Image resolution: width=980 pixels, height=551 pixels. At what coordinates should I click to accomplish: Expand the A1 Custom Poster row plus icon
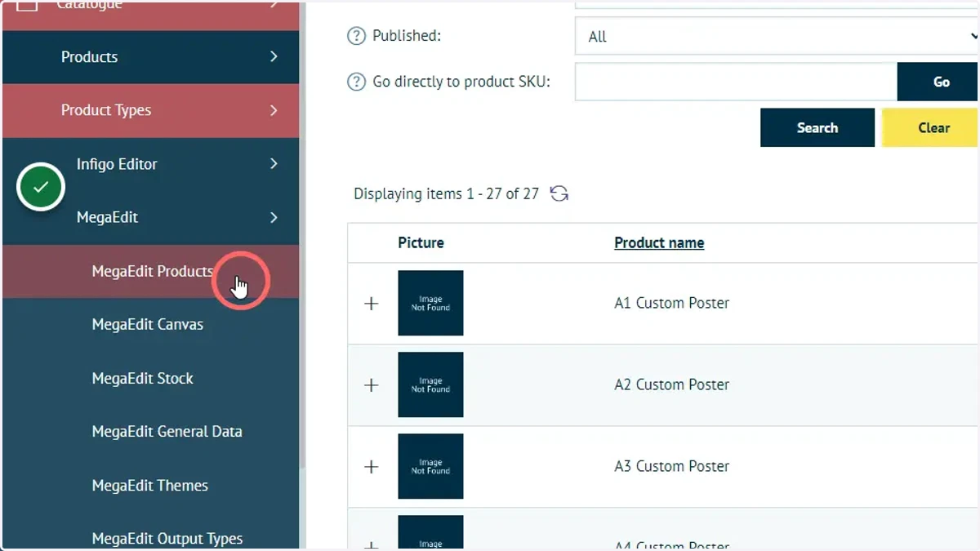(372, 304)
